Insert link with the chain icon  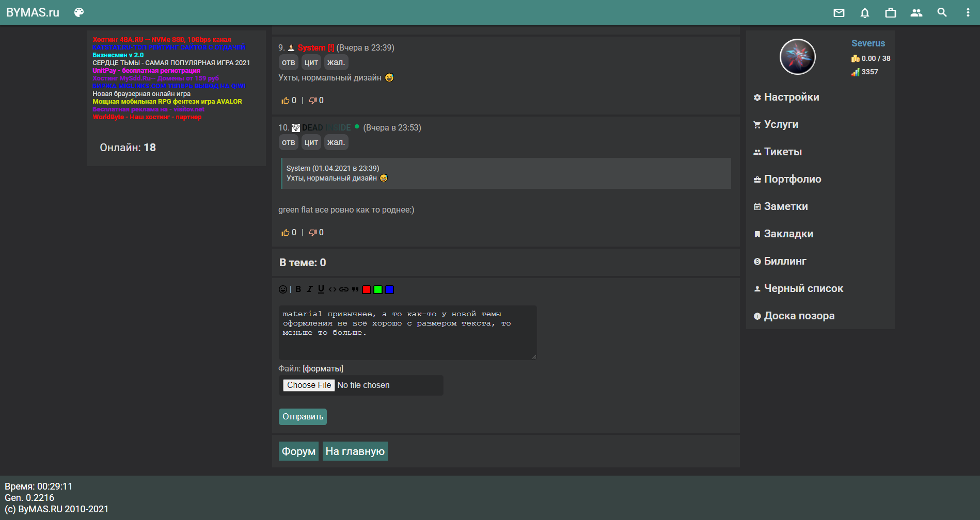click(x=344, y=289)
